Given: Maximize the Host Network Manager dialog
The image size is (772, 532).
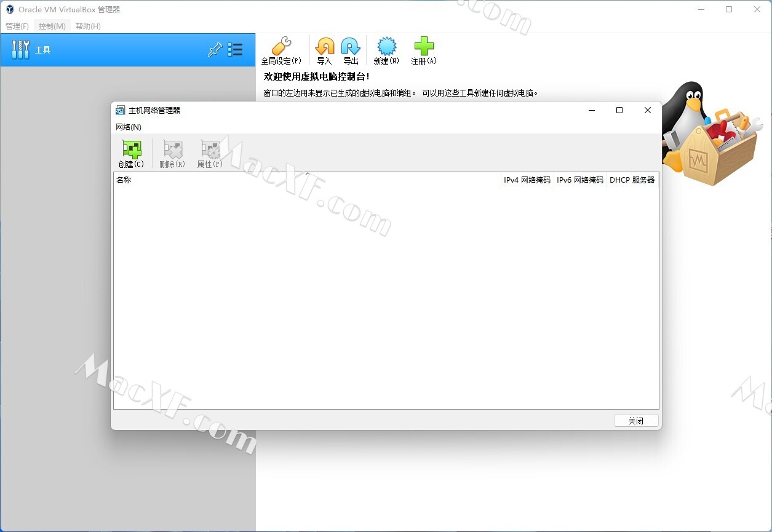Looking at the screenshot, I should 619,110.
